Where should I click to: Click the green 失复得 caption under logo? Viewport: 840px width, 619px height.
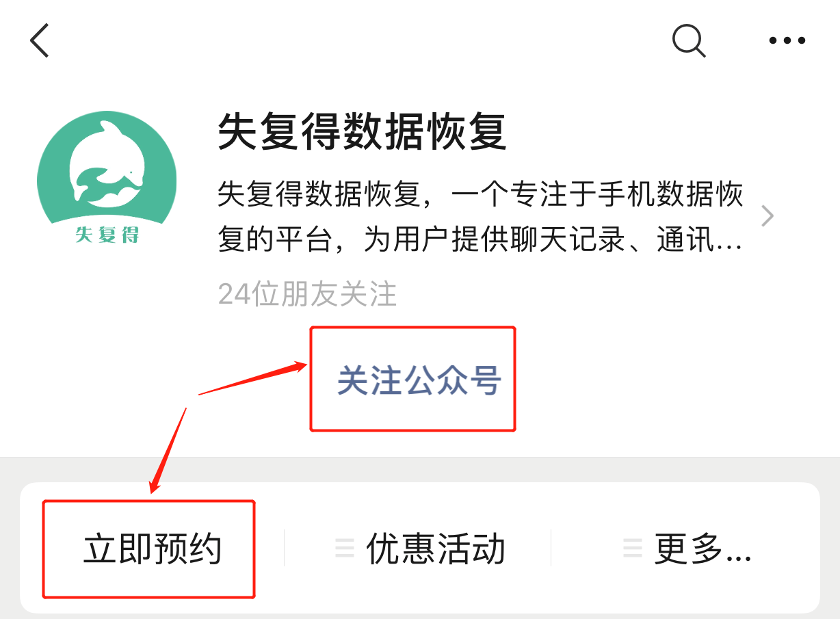107,235
